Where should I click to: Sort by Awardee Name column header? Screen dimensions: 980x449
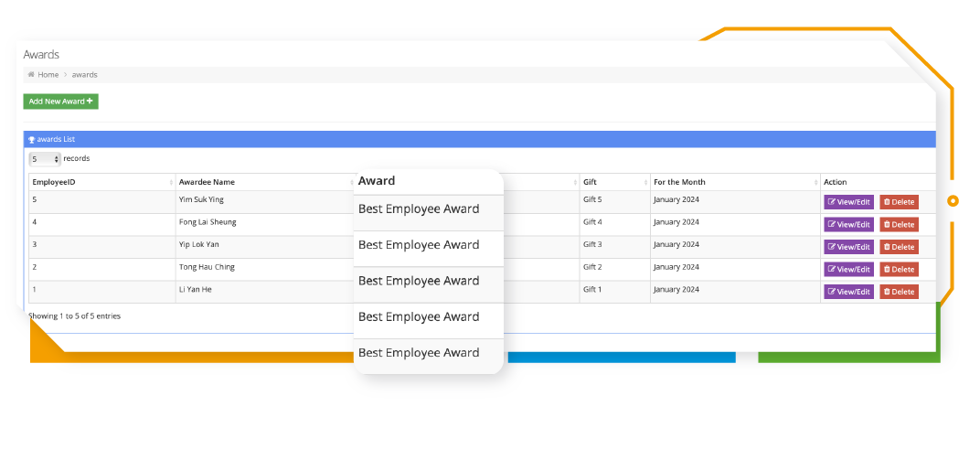(x=265, y=182)
